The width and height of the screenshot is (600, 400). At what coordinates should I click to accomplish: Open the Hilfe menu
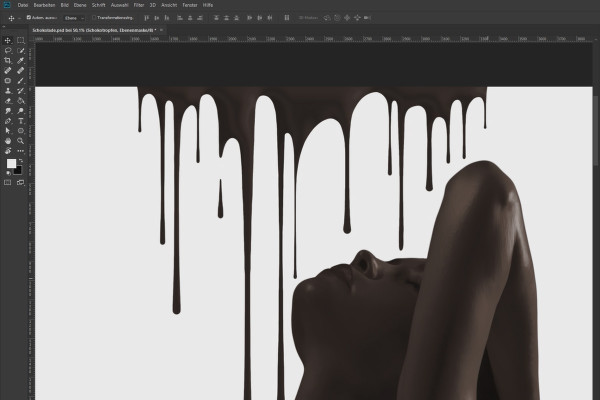point(208,5)
